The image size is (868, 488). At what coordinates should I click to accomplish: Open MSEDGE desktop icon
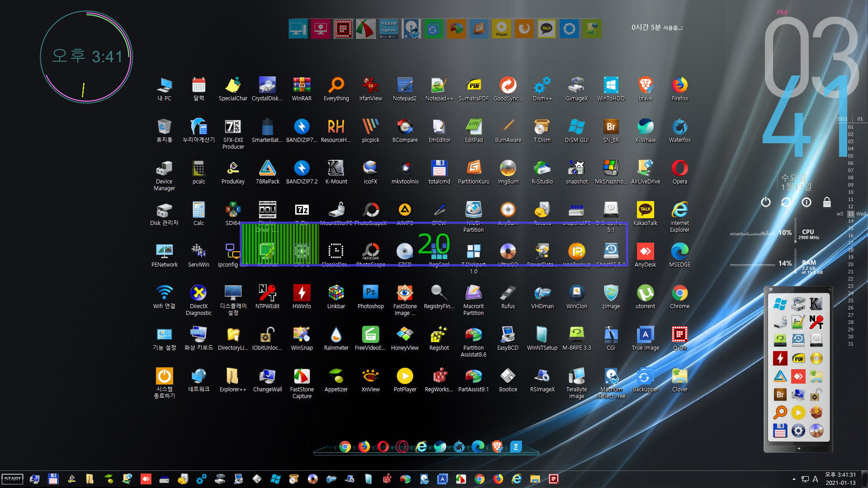point(679,255)
